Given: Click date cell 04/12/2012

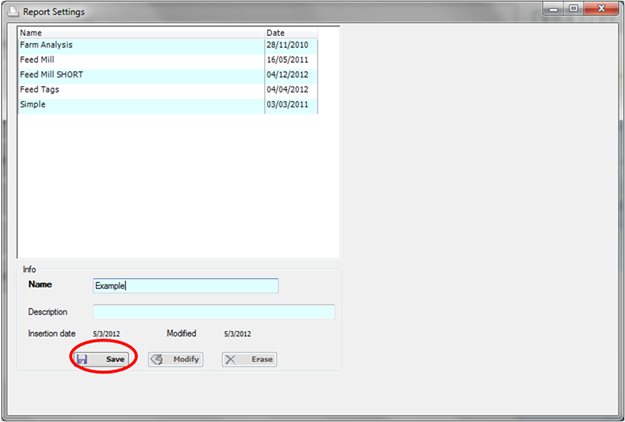Looking at the screenshot, I should click(x=291, y=75).
